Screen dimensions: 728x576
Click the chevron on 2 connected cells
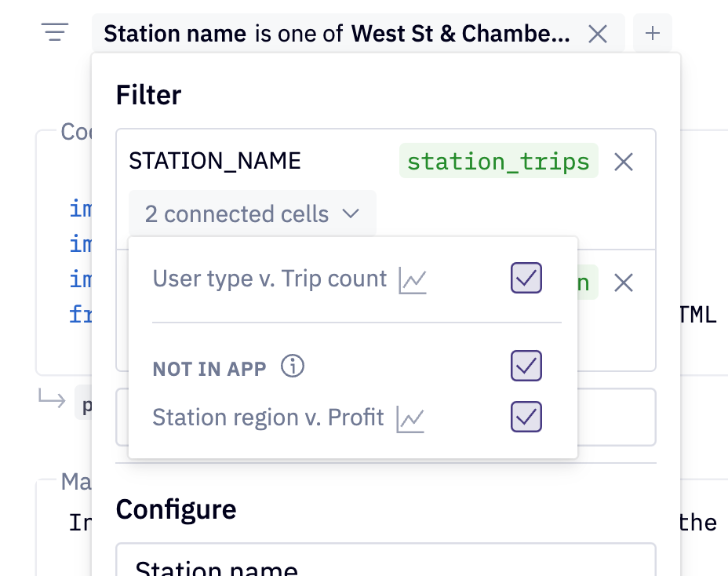pos(351,213)
